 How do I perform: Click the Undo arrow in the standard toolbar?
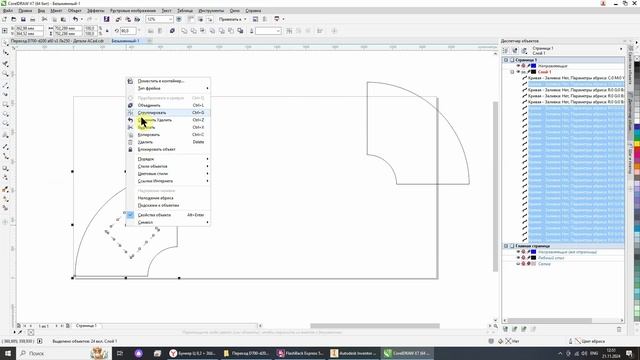tap(76, 19)
